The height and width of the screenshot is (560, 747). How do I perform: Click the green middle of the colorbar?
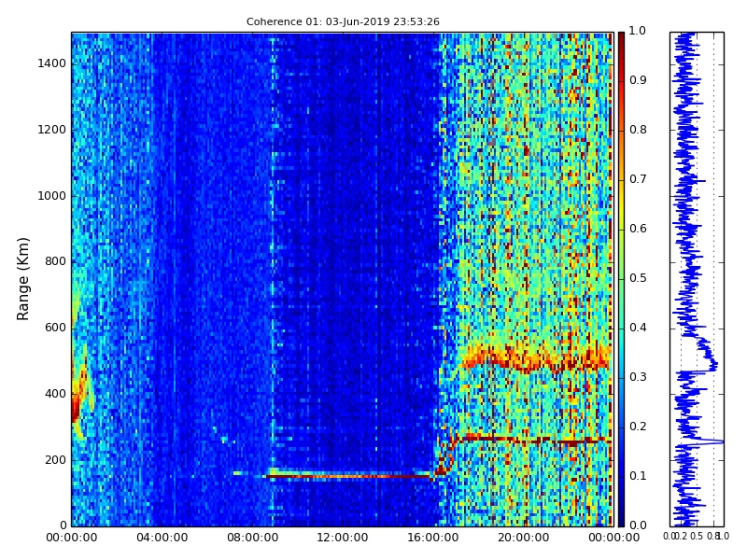pyautogui.click(x=621, y=279)
